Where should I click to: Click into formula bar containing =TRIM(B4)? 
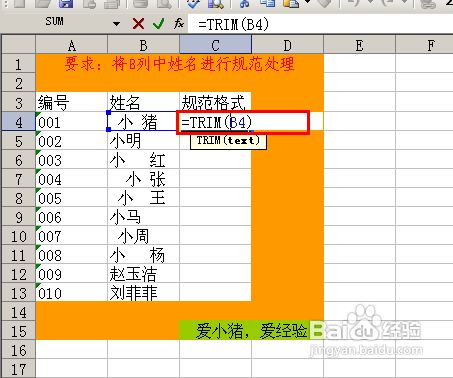tap(320, 24)
